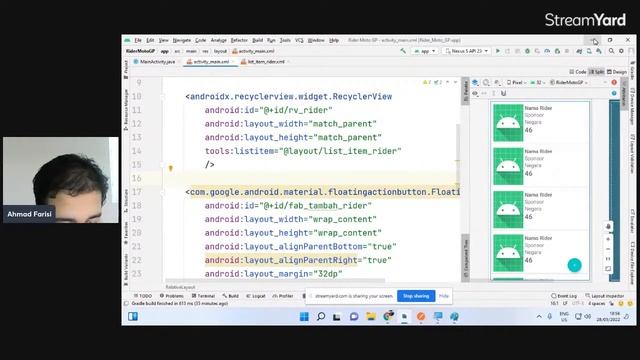The image size is (640, 360).
Task: Click the Make Project hammer icon
Action: click(403, 51)
